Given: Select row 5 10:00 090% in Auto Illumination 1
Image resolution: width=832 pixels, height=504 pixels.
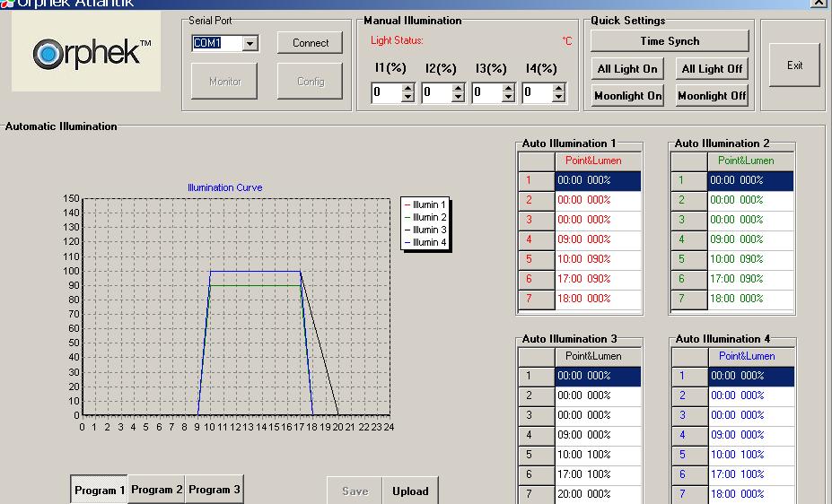Looking at the screenshot, I should [580, 259].
